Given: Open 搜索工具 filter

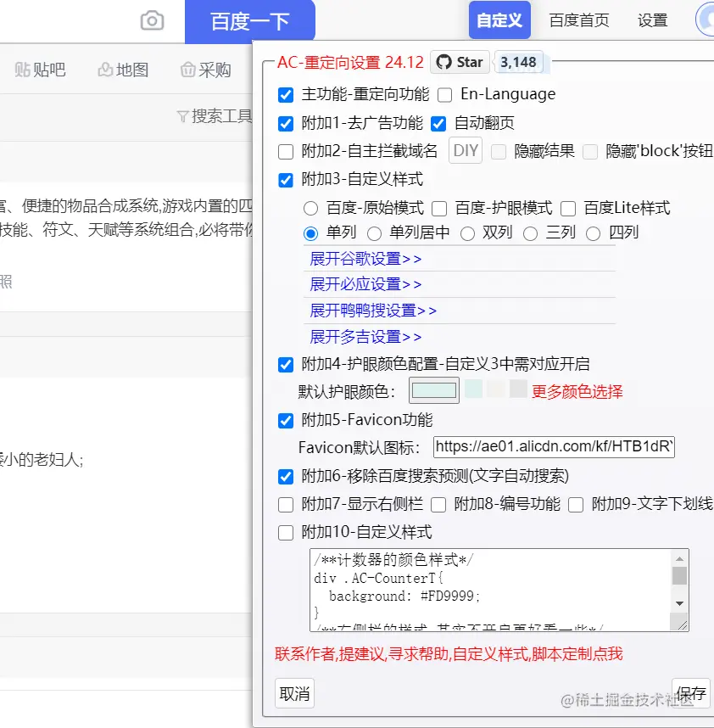Looking at the screenshot, I should tap(215, 116).
